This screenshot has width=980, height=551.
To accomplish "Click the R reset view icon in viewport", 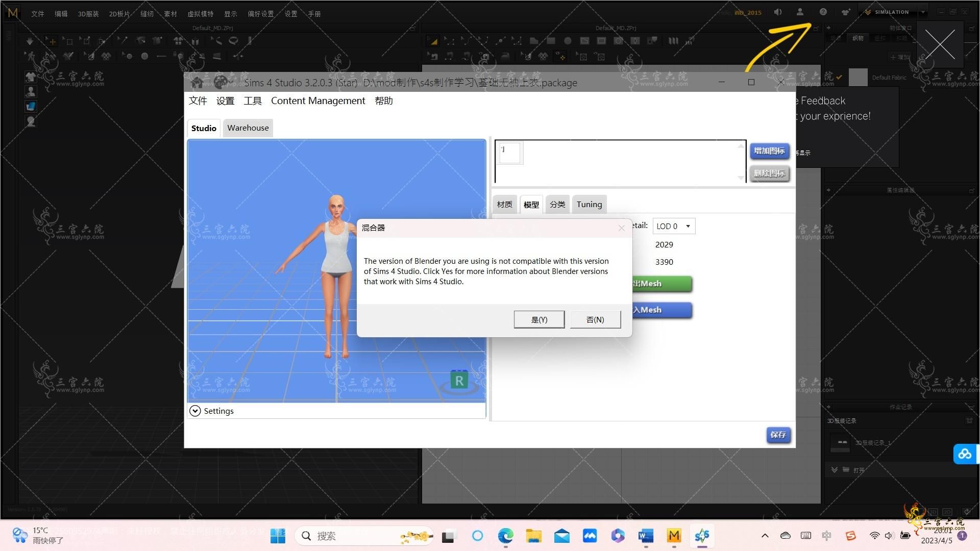I will (x=459, y=380).
